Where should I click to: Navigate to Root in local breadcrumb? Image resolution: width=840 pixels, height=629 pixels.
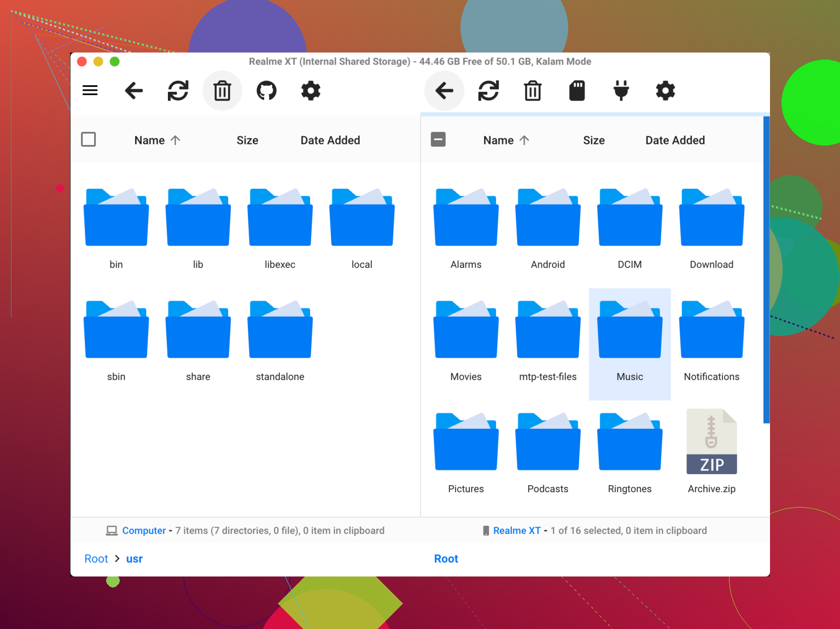(96, 559)
